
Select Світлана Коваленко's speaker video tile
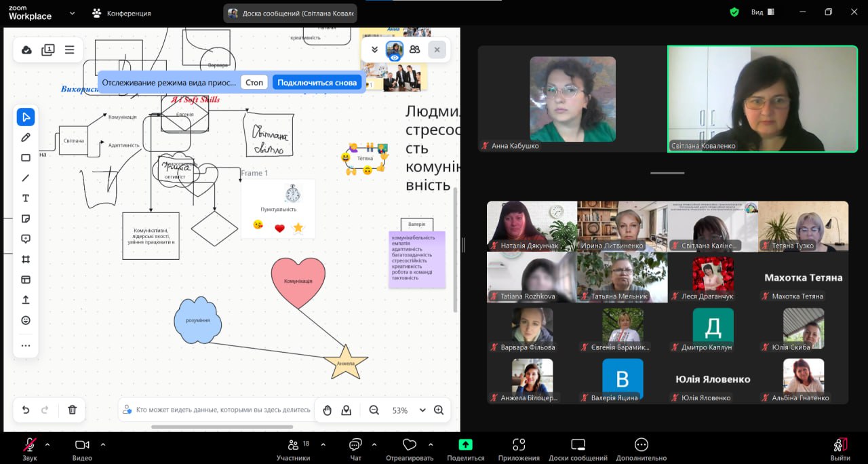[763, 99]
